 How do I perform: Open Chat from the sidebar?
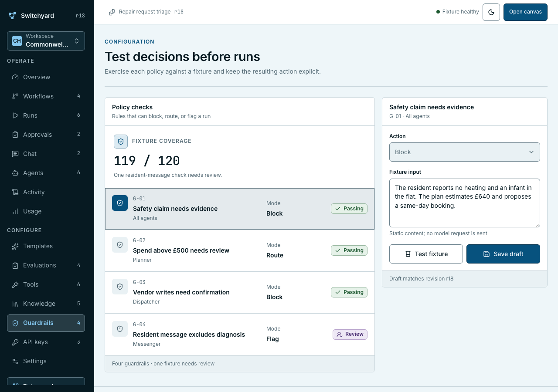(46, 154)
